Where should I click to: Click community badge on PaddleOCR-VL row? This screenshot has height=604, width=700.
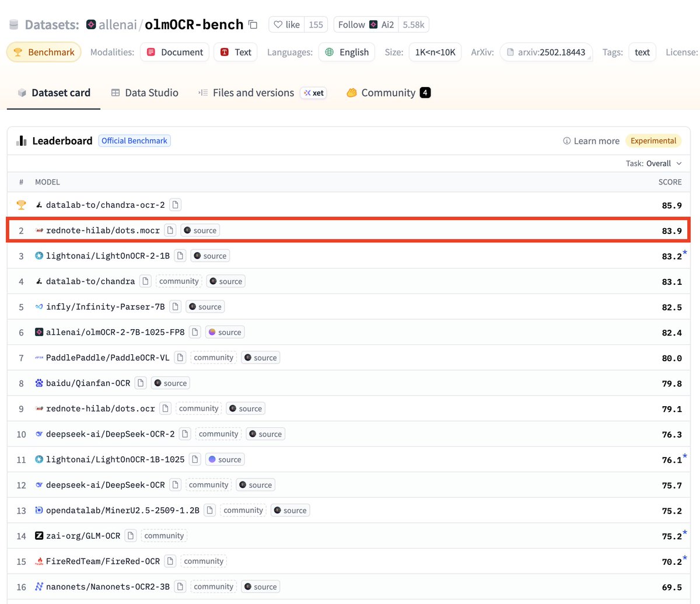213,358
